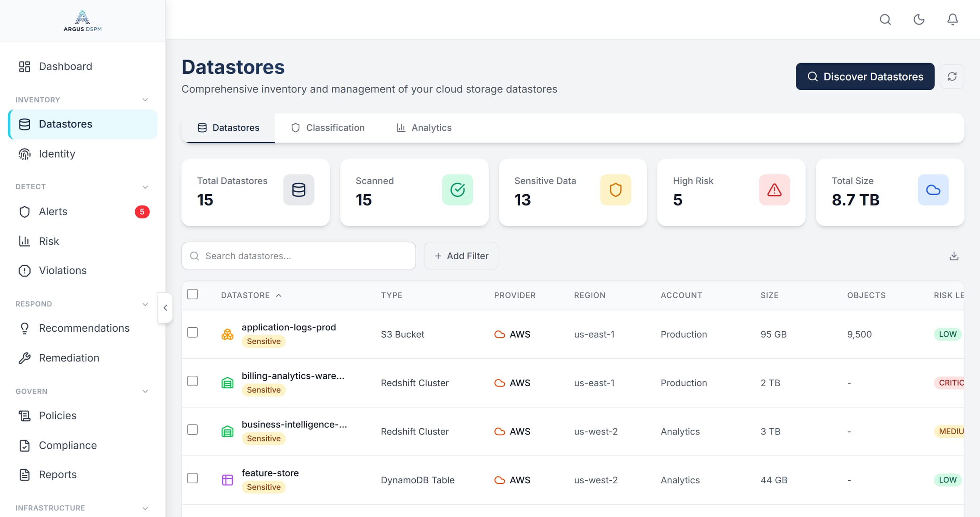Click the Size column header

tap(770, 295)
